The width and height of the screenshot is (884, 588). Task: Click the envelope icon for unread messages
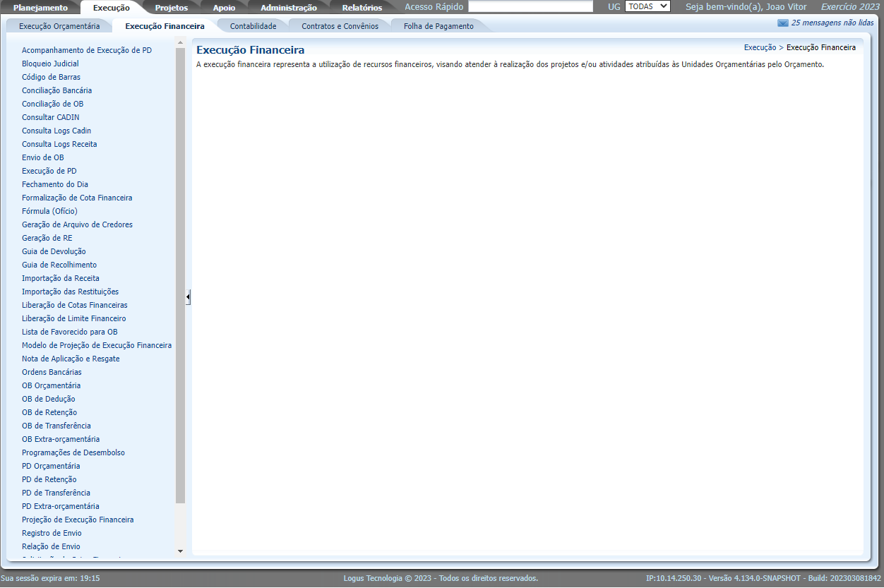point(782,23)
